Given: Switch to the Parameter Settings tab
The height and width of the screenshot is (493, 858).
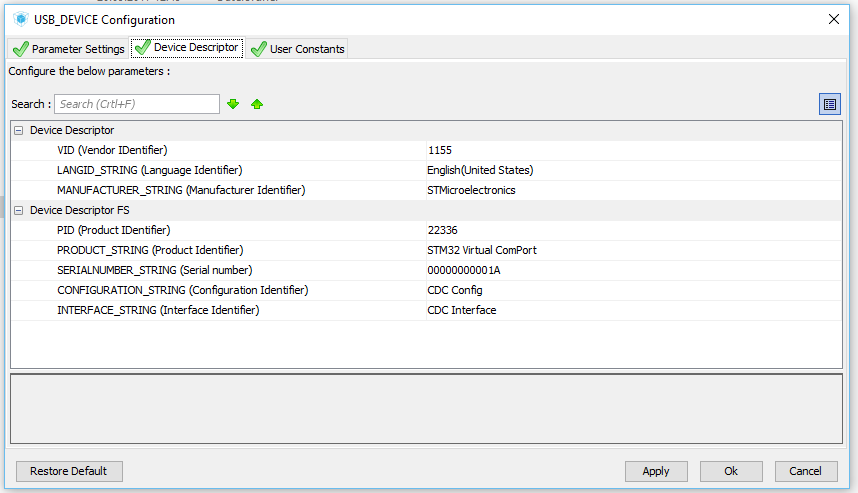Looking at the screenshot, I should 68,49.
